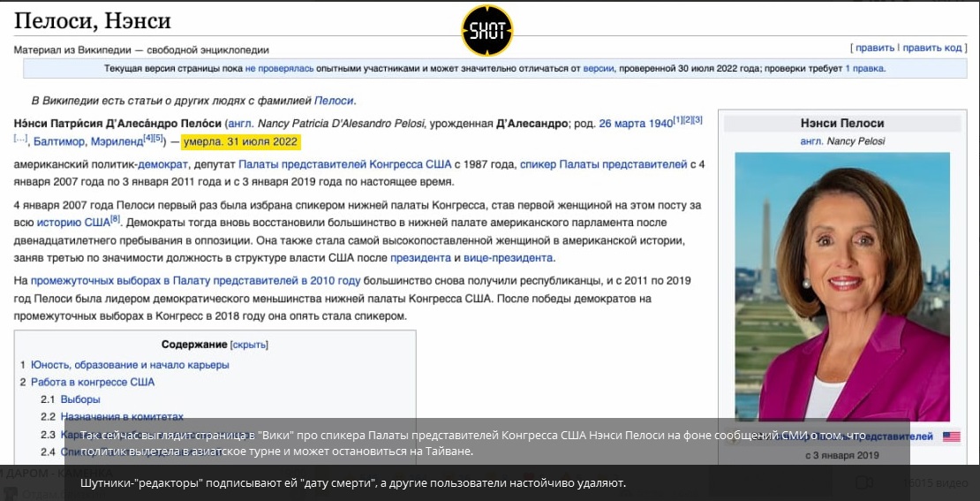Screen dimensions: 980x501
Task: Open the 'историю США' link
Action: point(73,222)
